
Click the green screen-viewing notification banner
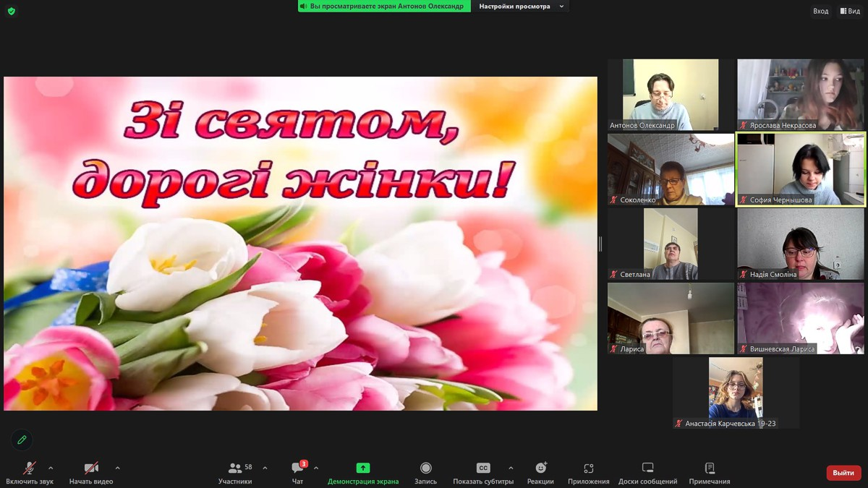(x=384, y=7)
